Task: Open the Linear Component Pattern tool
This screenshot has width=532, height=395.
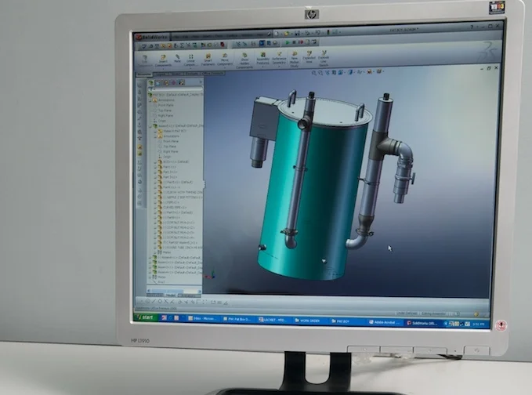Action: 190,60
